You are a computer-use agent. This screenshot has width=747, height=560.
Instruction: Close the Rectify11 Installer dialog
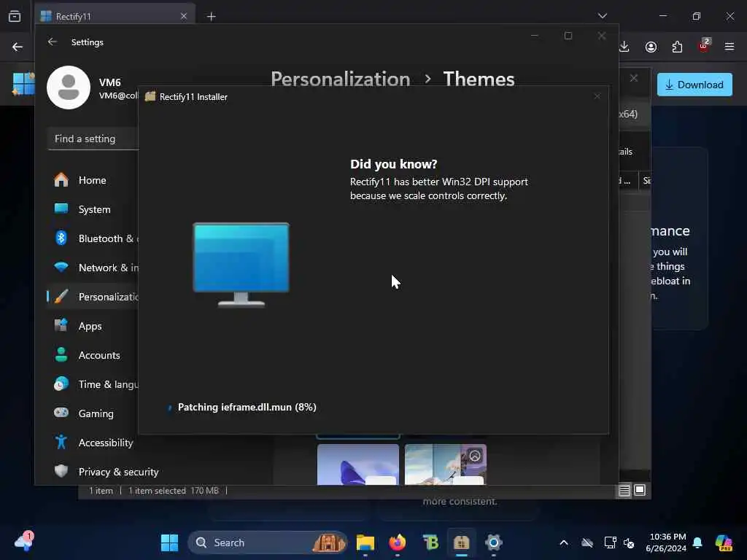coord(597,96)
